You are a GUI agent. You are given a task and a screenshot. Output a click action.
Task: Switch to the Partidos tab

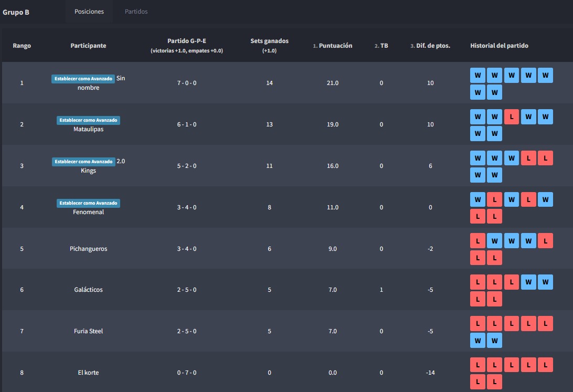click(135, 11)
